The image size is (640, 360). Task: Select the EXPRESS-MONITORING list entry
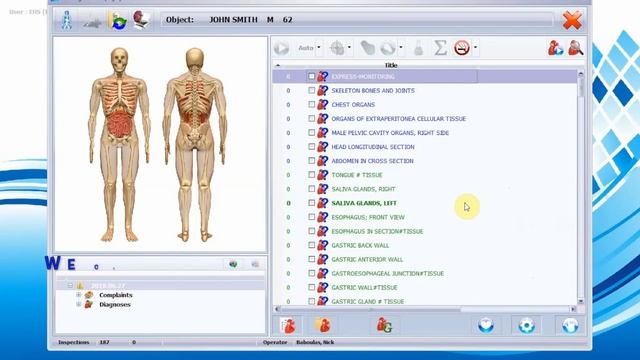tap(362, 76)
